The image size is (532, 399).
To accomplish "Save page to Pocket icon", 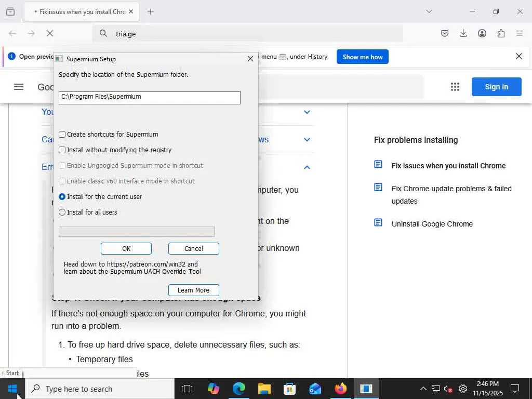I will pyautogui.click(x=445, y=33).
